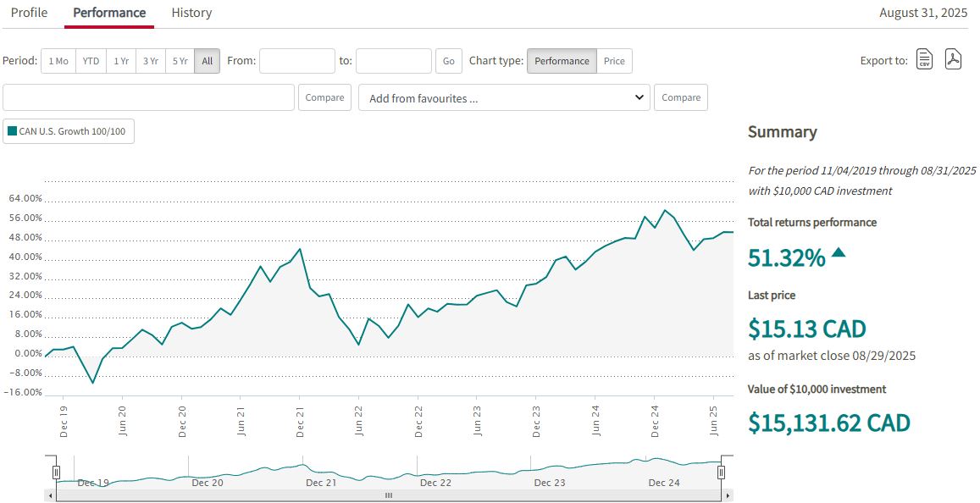Click the green up-triangle beside 51.32%
Screen dimensions: 980x503
pyautogui.click(x=839, y=251)
